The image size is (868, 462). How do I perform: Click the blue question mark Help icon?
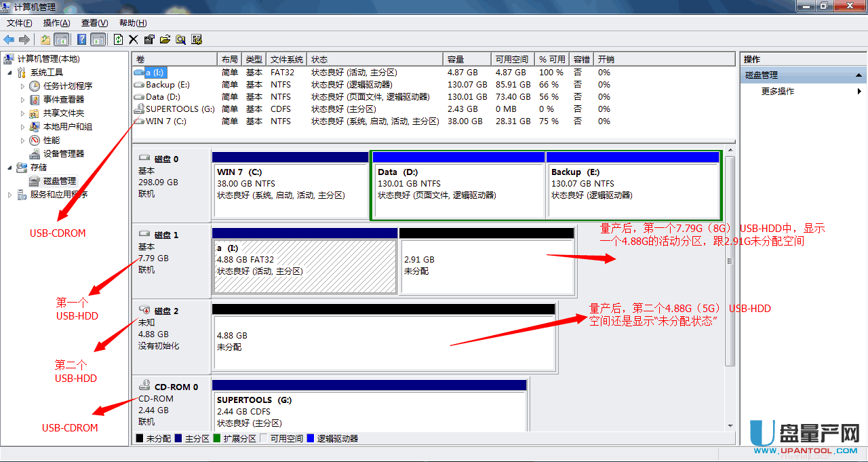tap(82, 39)
